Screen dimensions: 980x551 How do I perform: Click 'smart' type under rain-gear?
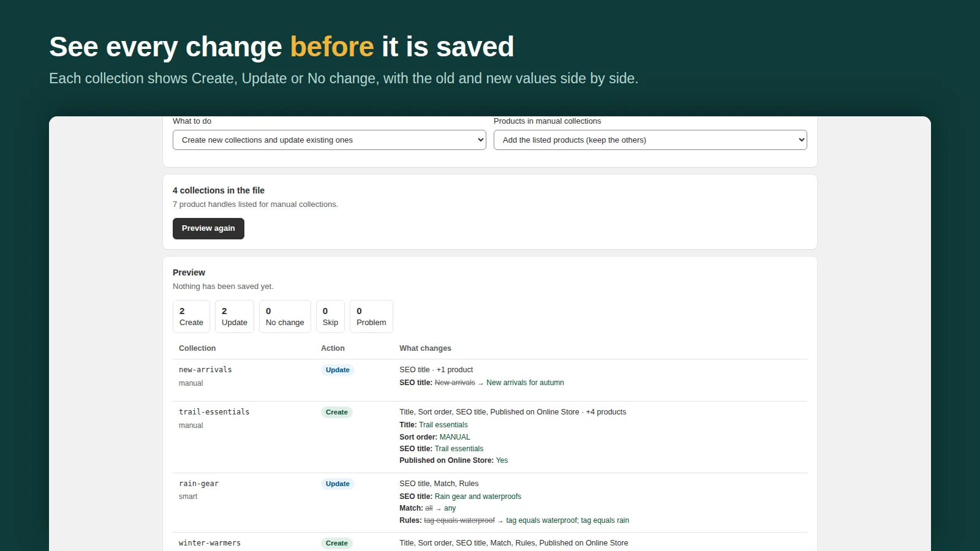pos(188,497)
